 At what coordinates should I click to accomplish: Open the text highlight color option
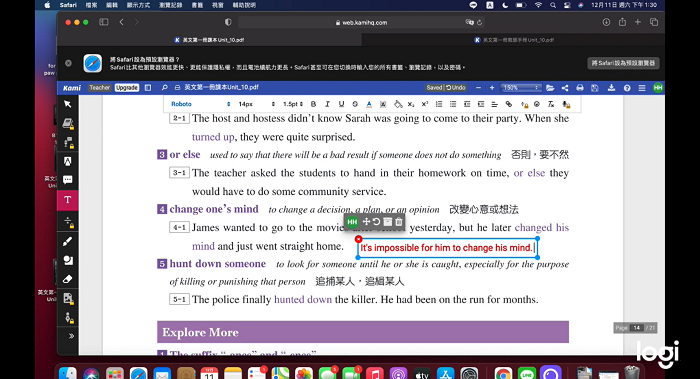[x=383, y=104]
